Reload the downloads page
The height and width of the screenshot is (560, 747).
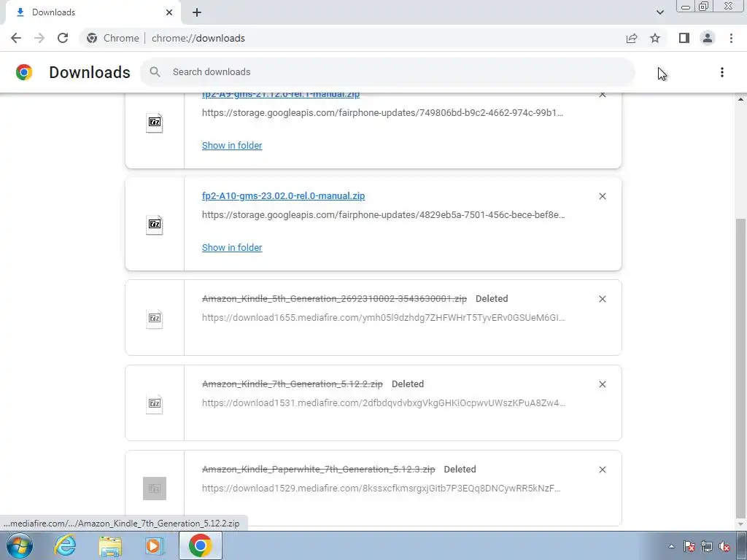[x=63, y=38]
